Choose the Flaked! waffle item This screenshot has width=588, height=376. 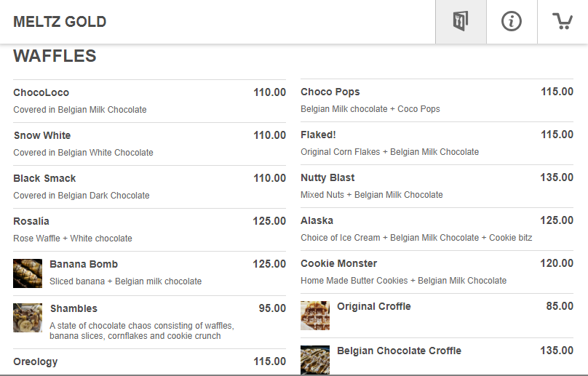click(x=318, y=135)
